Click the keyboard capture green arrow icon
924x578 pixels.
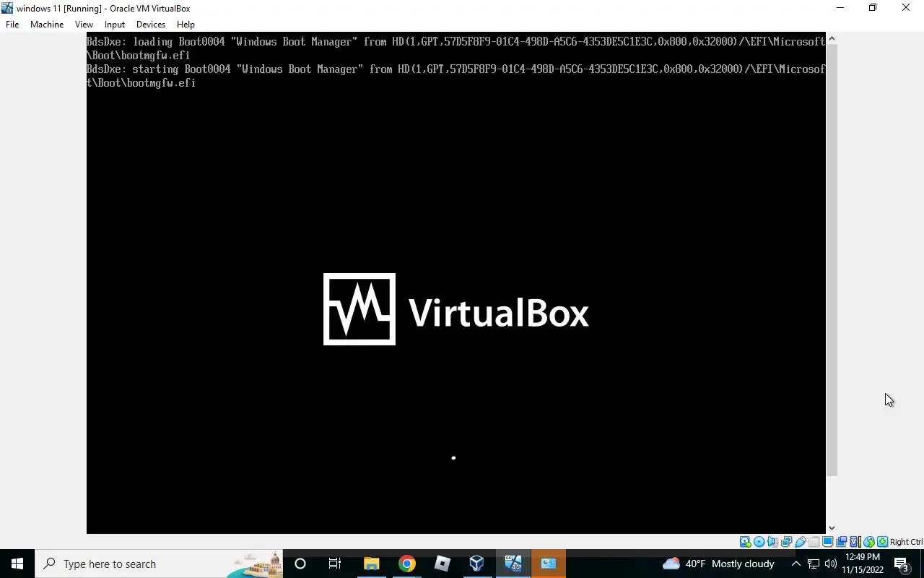(882, 542)
